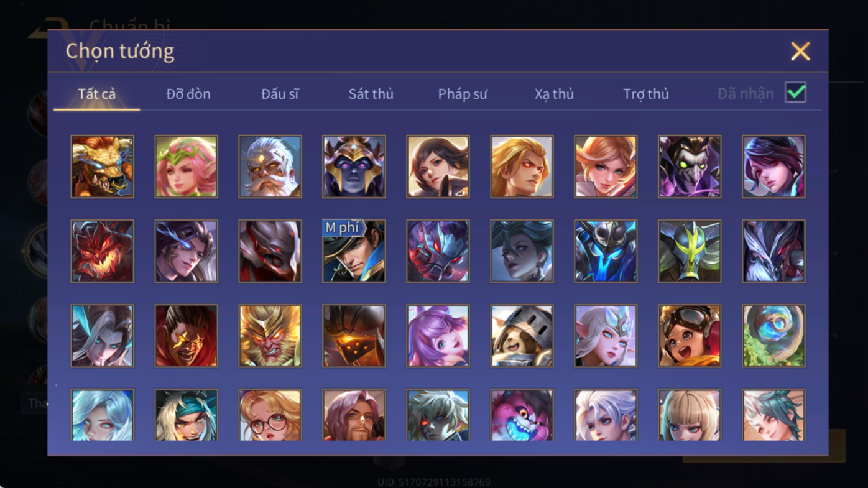Select the golden boar beast hero portrait
Screen dimensions: 868x488
102,167
